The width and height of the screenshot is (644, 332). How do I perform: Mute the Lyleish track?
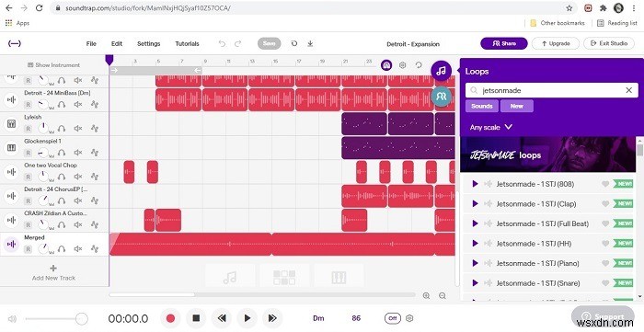click(x=78, y=129)
